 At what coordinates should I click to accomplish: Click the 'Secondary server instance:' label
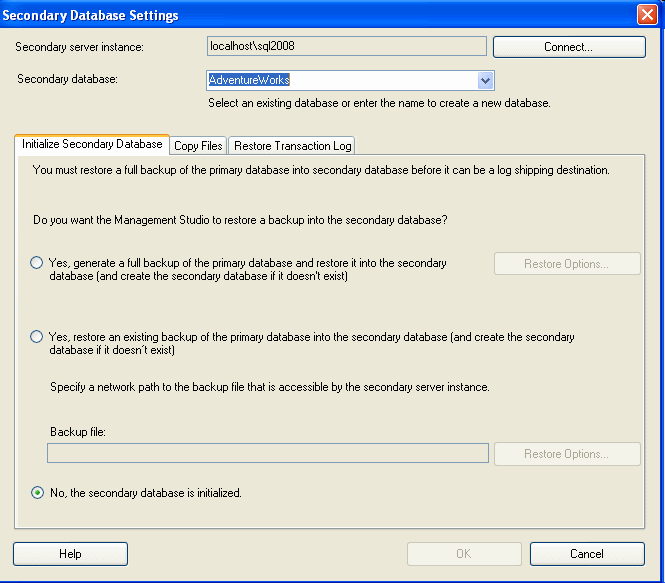(79, 47)
